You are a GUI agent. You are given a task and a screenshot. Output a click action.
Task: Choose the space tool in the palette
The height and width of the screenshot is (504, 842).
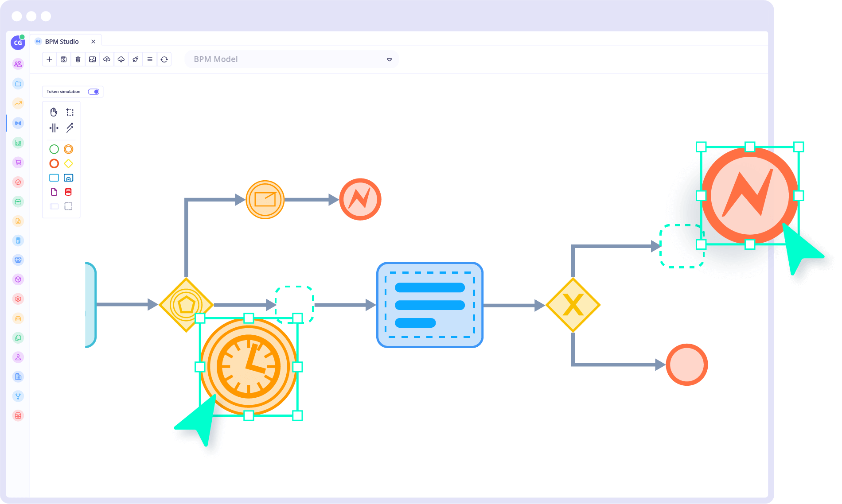[54, 128]
